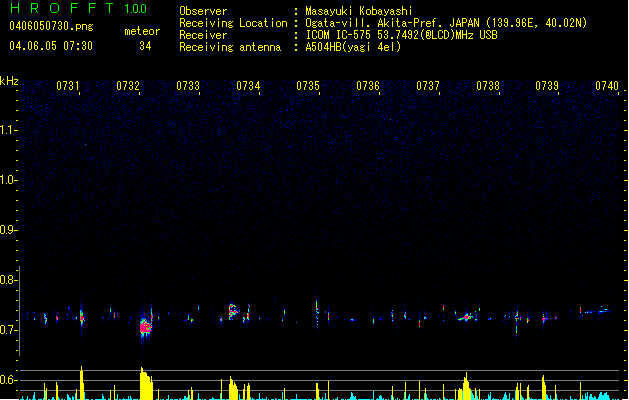The width and height of the screenshot is (629, 400).
Task: Click the 'meteor' label
Action: pyautogui.click(x=142, y=31)
